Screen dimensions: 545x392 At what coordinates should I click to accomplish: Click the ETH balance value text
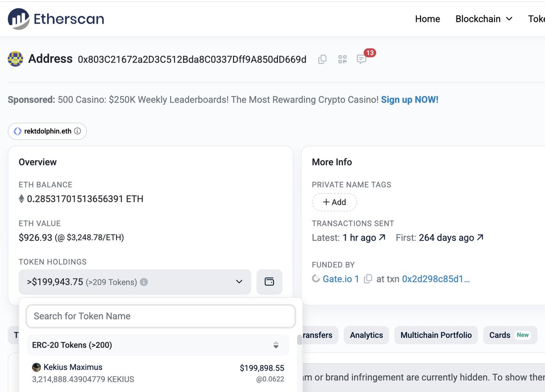(85, 199)
